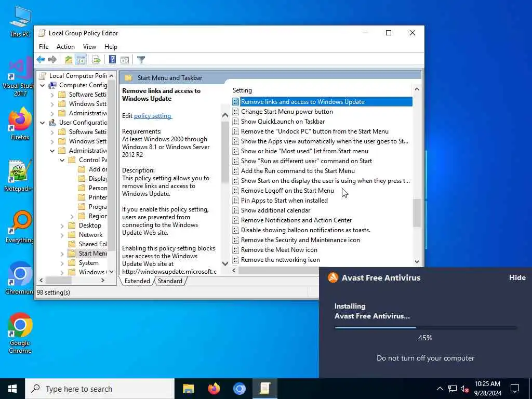This screenshot has height=399, width=532.
Task: Click the taskbar search box
Action: (99, 389)
